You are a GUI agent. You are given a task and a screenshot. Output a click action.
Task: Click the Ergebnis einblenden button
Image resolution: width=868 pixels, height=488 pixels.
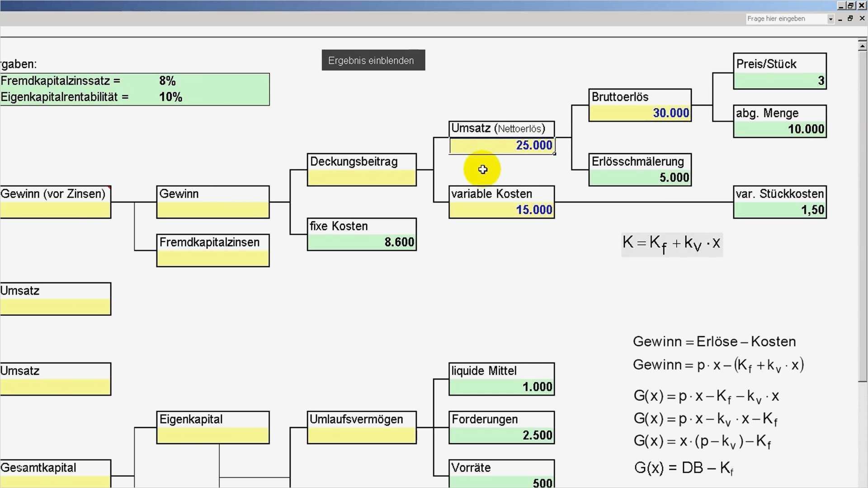point(373,61)
